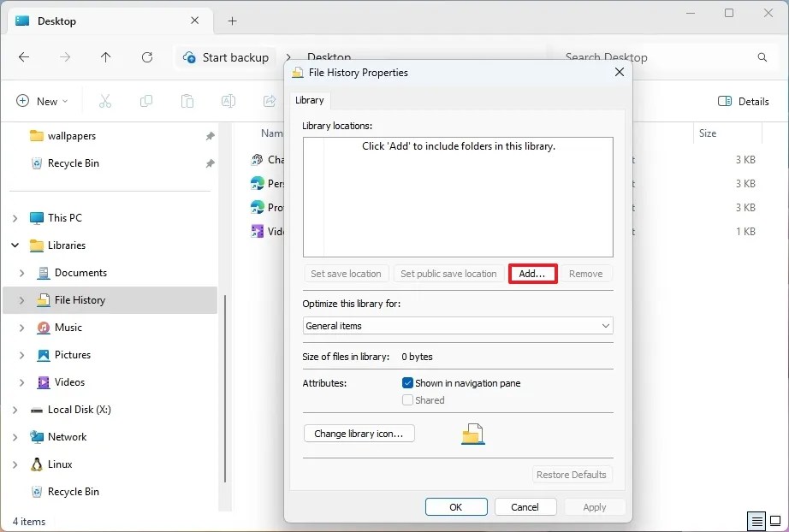
Task: Collapse the Libraries tree node
Action: tap(14, 245)
